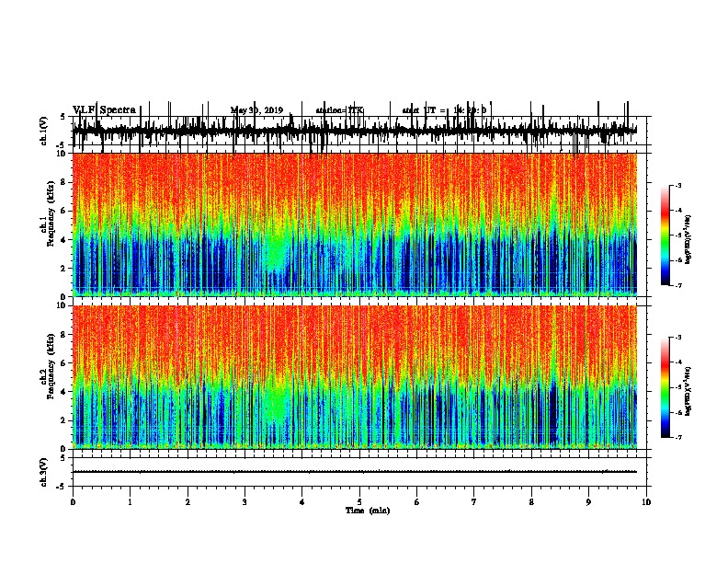Click the ch.1 spectrogram color bar

click(665, 236)
